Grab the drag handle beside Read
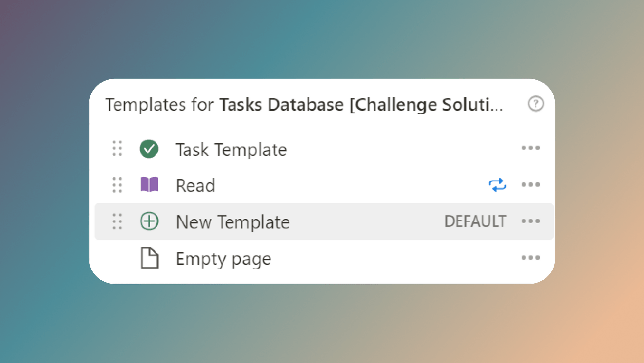 pos(117,185)
